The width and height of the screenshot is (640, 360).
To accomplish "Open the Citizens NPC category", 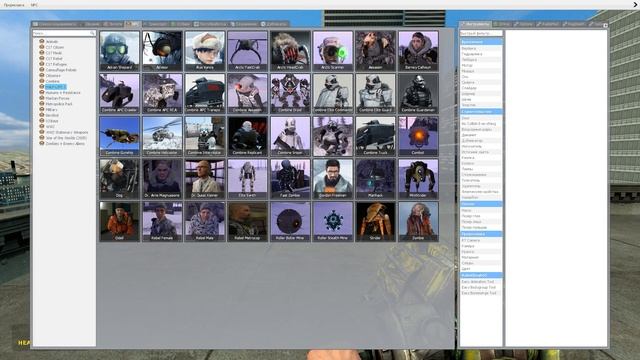I will point(53,76).
